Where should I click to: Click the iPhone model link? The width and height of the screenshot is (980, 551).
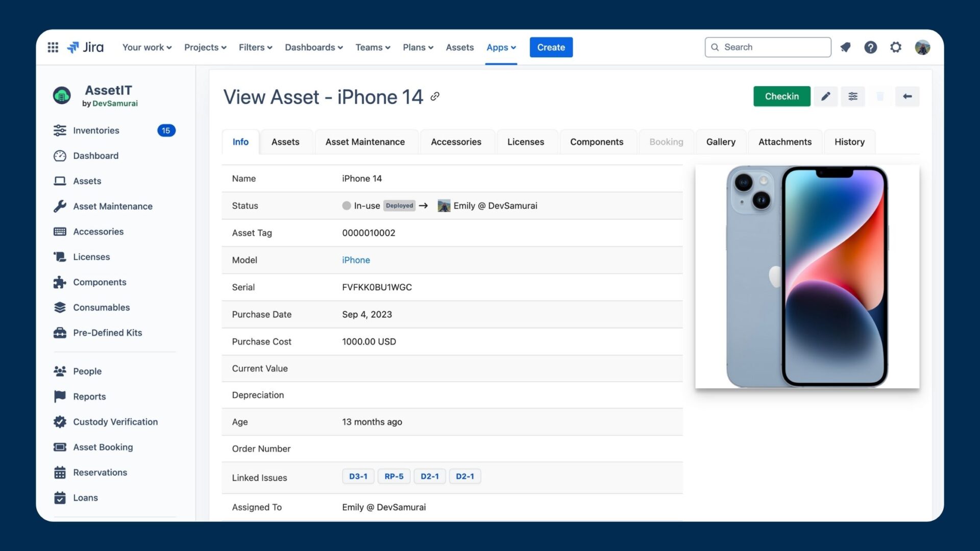click(x=355, y=260)
